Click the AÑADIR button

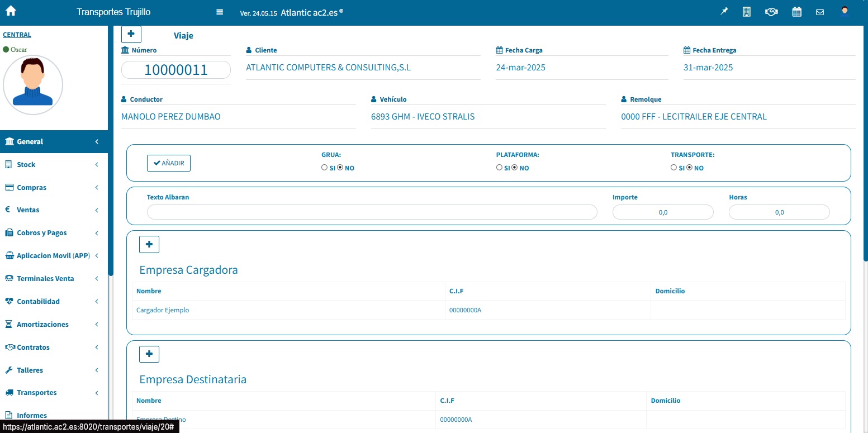(x=169, y=163)
